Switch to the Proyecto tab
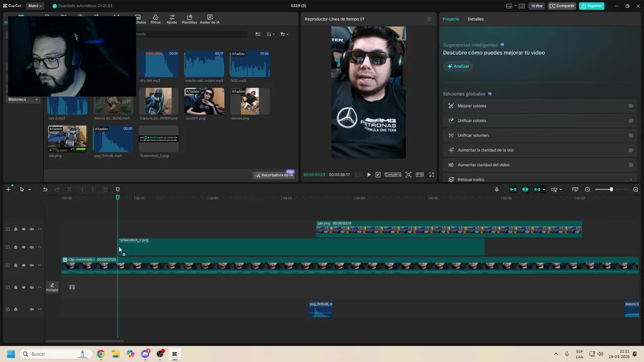 [451, 19]
